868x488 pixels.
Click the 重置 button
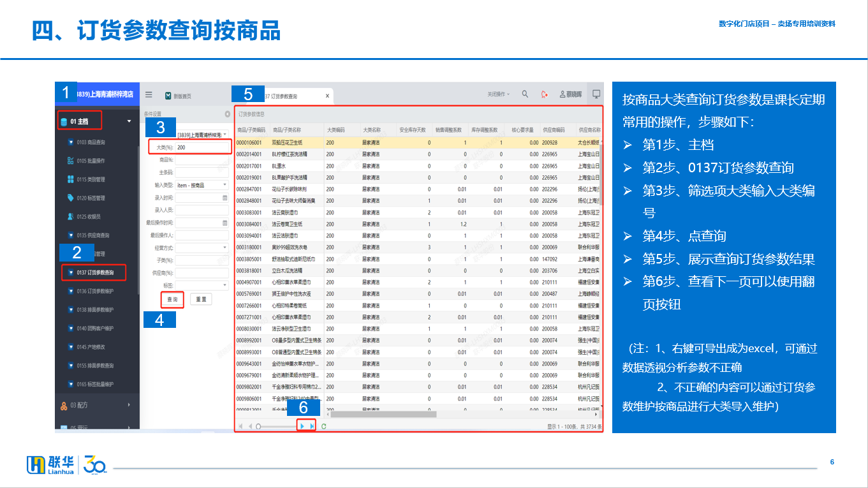200,299
